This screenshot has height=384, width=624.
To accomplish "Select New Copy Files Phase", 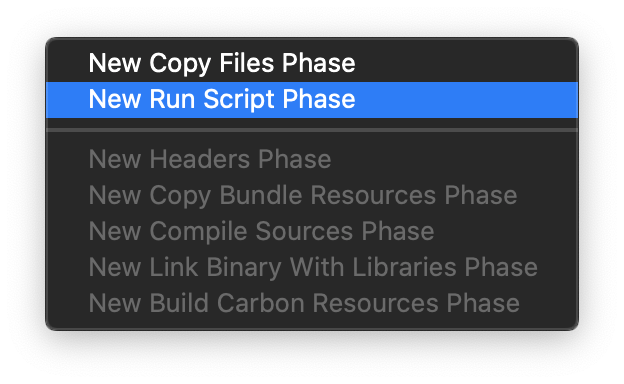I will pos(312,64).
